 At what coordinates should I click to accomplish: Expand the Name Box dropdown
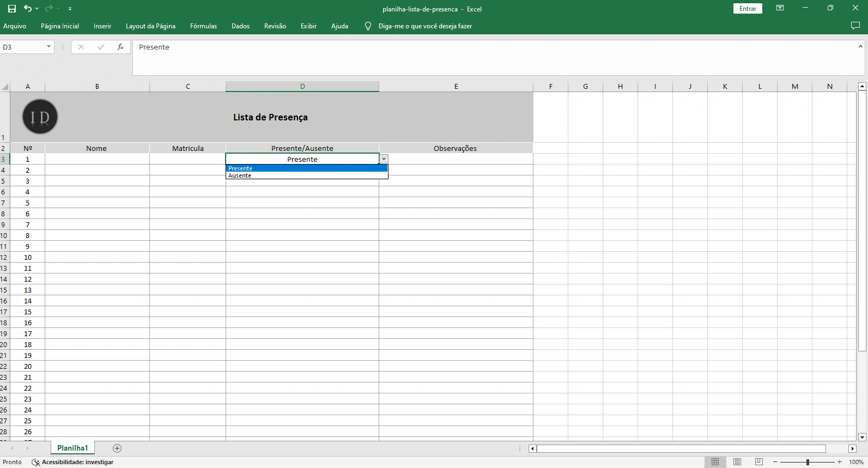(x=48, y=47)
